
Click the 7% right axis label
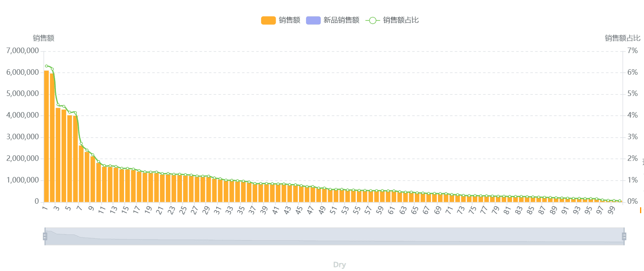click(x=633, y=51)
